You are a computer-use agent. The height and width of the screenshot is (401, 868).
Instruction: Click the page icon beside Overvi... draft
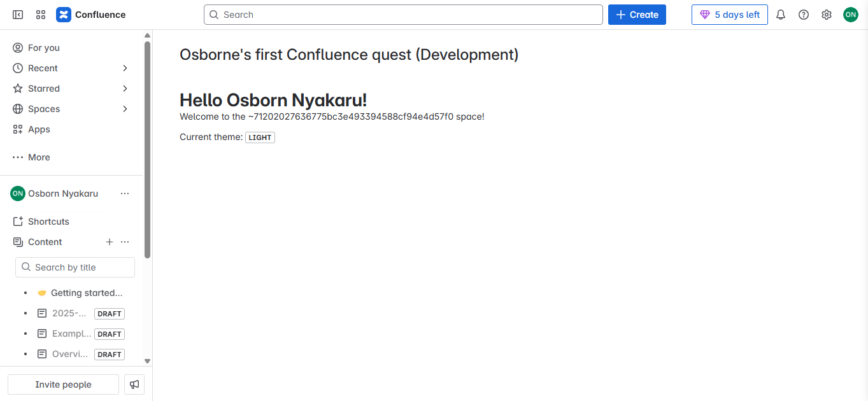(42, 354)
